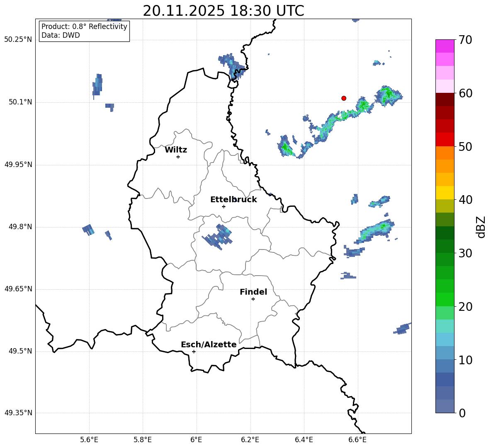Click the 70 value on the dBZ colorbar
This screenshot has height=448, width=491.
(x=465, y=40)
